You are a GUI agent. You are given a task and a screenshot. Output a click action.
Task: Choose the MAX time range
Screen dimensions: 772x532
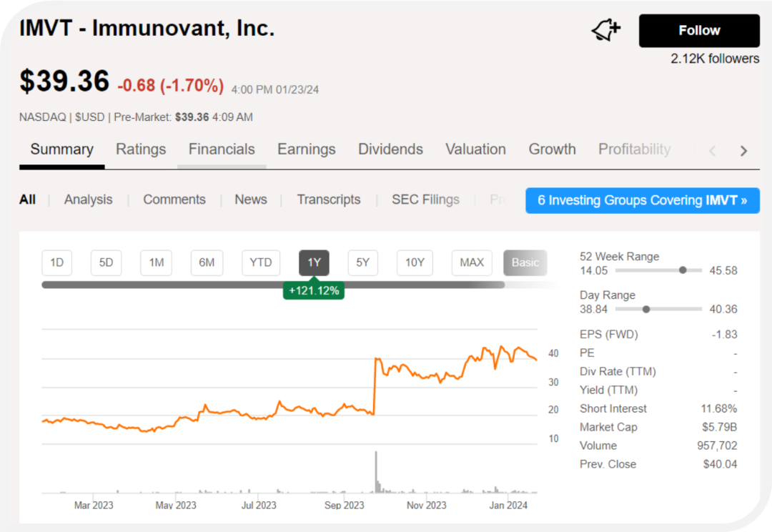click(472, 262)
